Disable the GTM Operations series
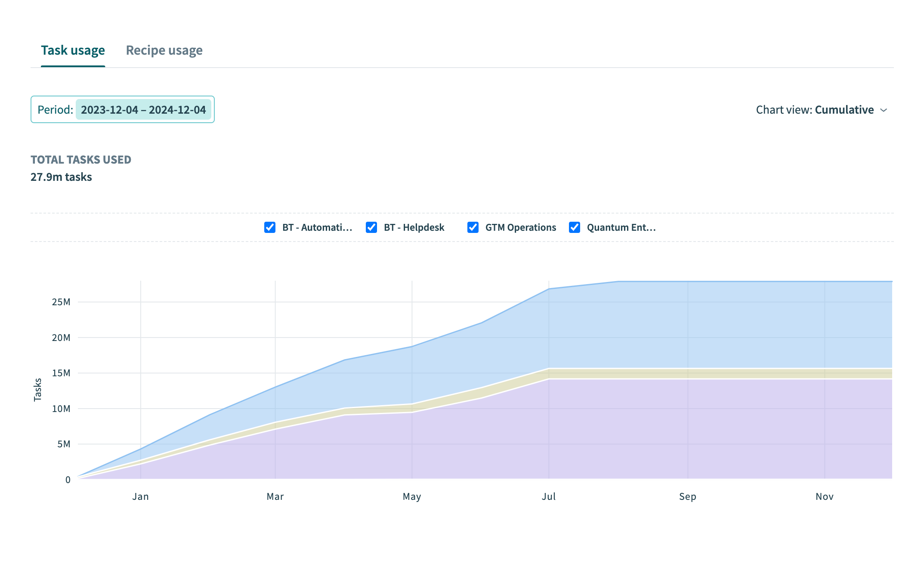924x564 pixels. click(473, 227)
